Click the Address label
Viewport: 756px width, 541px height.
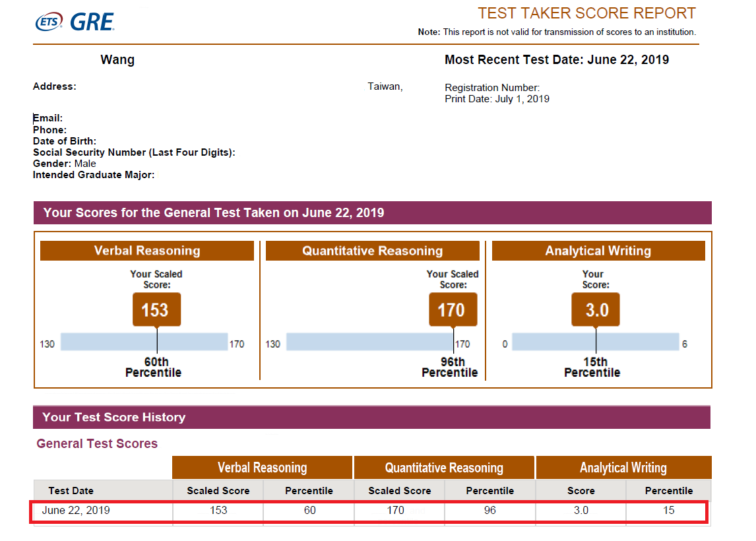pos(55,86)
